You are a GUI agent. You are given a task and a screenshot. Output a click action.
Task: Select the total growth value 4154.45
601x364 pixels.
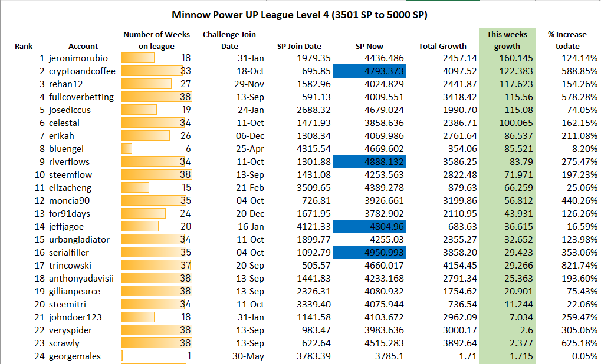(x=460, y=266)
